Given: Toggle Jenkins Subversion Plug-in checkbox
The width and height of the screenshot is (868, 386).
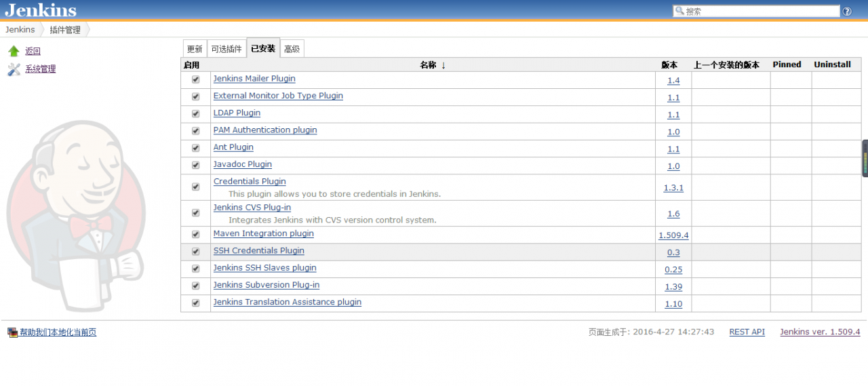Looking at the screenshot, I should [196, 286].
